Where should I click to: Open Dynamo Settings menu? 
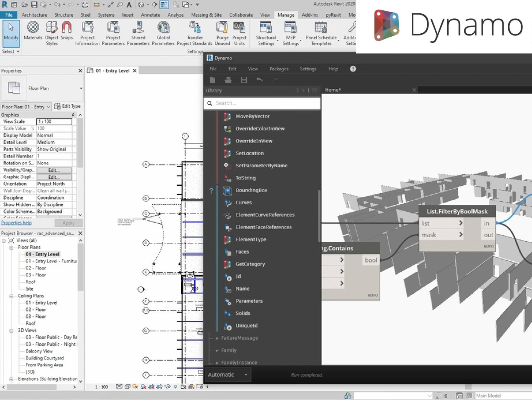308,69
